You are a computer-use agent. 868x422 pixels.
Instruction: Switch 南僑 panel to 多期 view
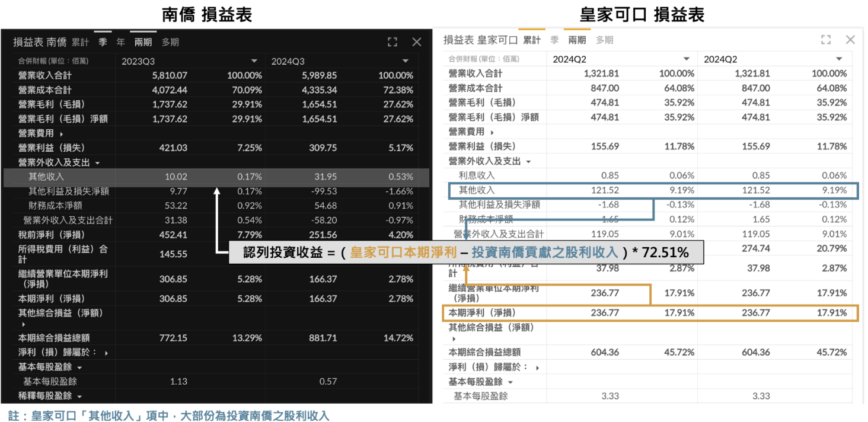[170, 43]
